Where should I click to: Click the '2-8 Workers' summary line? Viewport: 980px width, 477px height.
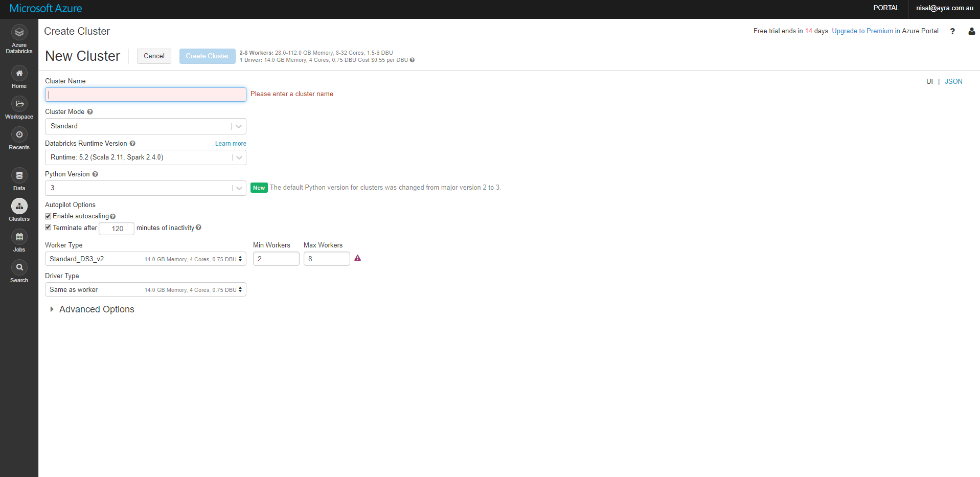pos(316,53)
